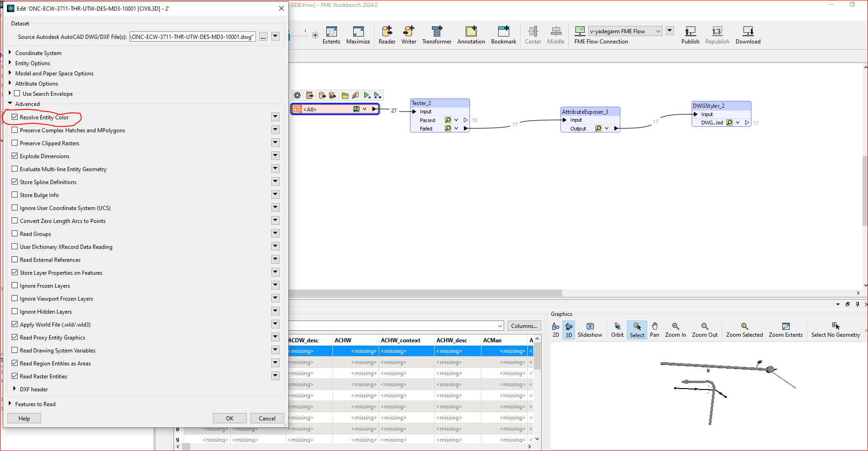The height and width of the screenshot is (451, 868).
Task: Expand the Entity Options section
Action: [x=10, y=63]
